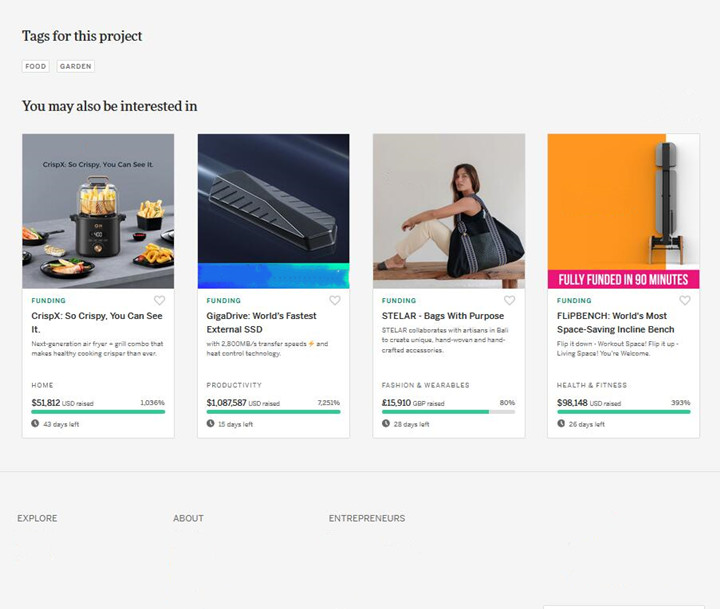Click the clock icon beside 15 days left
This screenshot has width=720, height=609.
(x=210, y=423)
